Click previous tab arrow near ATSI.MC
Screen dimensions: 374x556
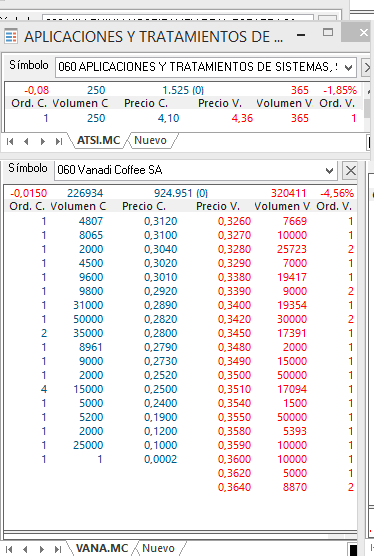tap(26, 141)
